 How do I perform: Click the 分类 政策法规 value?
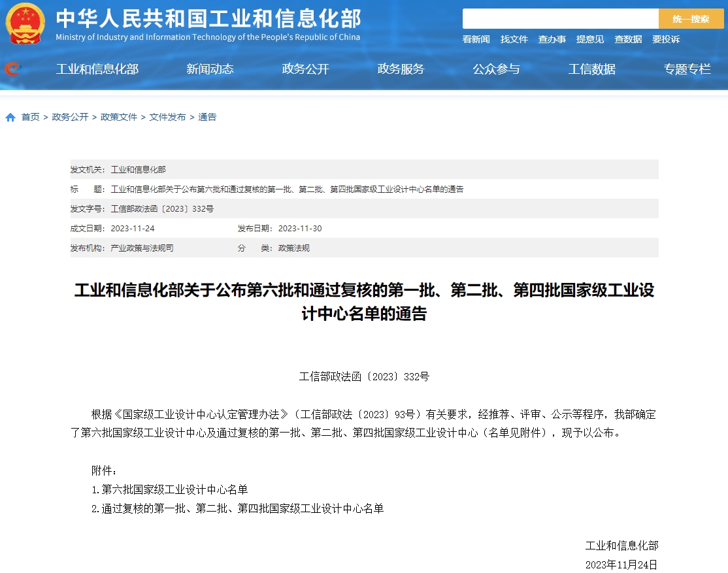[x=294, y=248]
